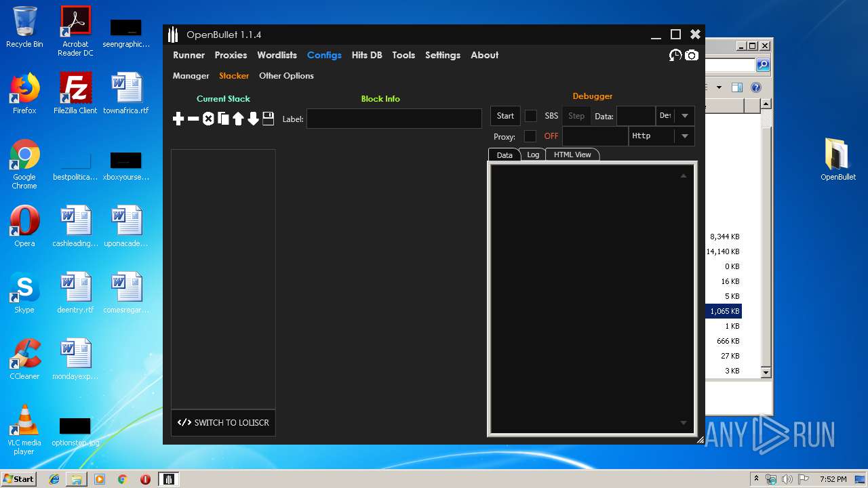Click the Windows Start button
The width and height of the screenshot is (868, 488).
tap(18, 479)
